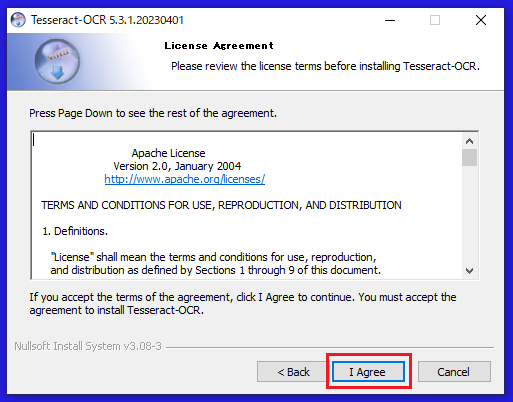Click the License Agreement header title
Image resolution: width=513 pixels, height=402 pixels.
(219, 46)
